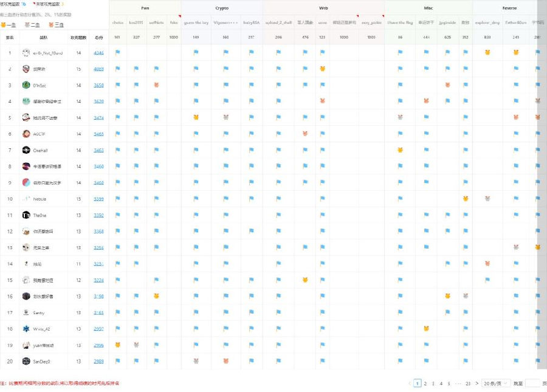
Task: Jump to the last page number
Action: tap(468, 383)
